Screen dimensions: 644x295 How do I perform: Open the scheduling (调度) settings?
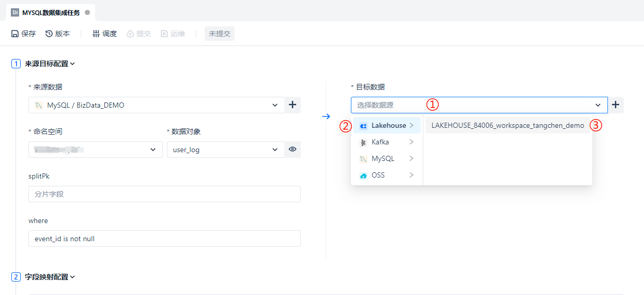pos(104,34)
